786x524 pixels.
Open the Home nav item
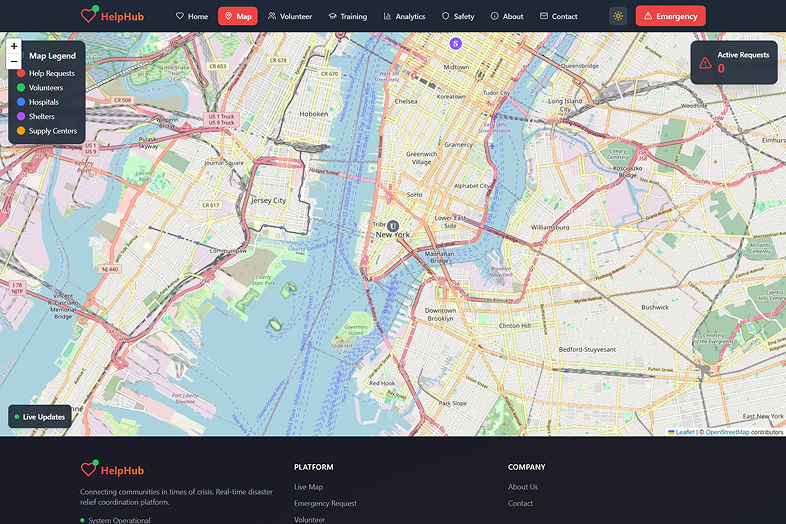click(191, 16)
